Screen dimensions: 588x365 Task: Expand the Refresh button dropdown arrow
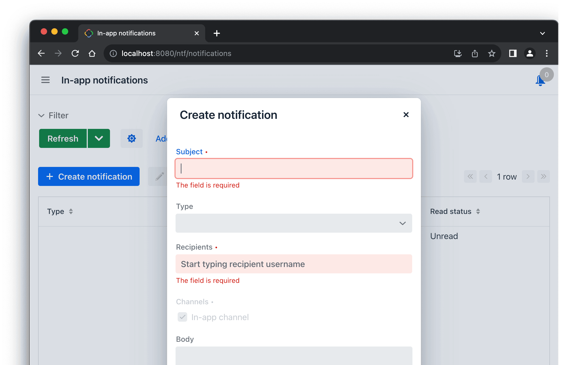coord(99,138)
